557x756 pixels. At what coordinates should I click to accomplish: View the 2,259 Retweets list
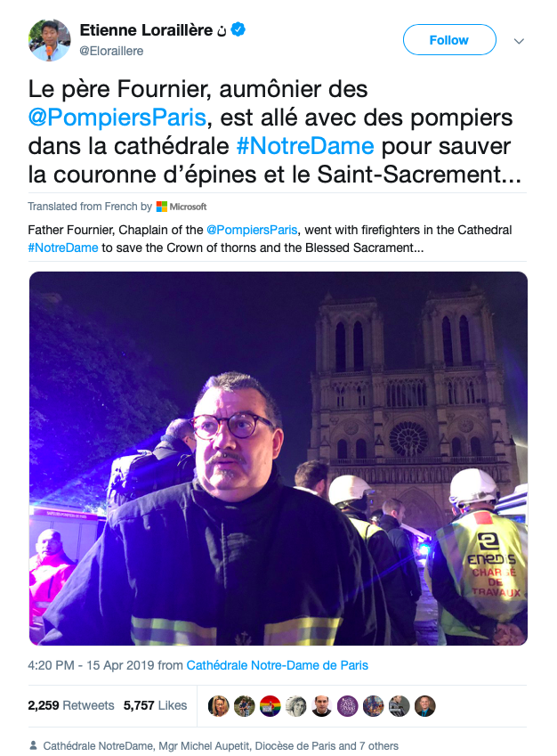[71, 705]
